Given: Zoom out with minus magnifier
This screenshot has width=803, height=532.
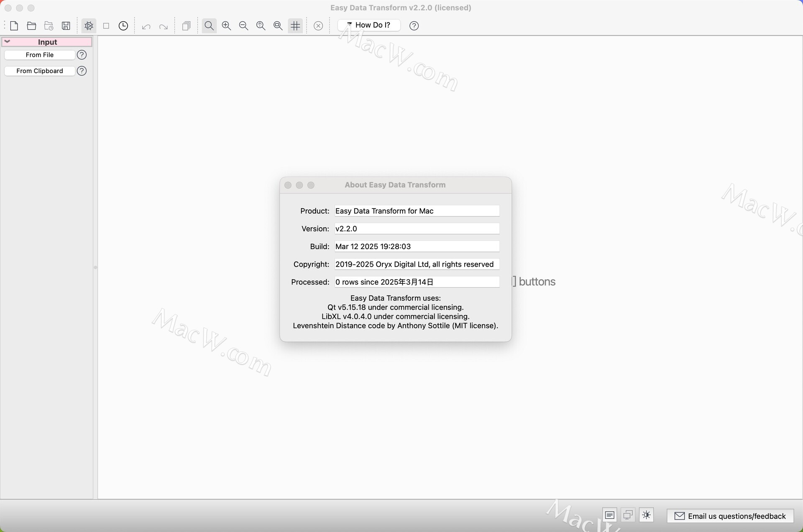Looking at the screenshot, I should 244,26.
